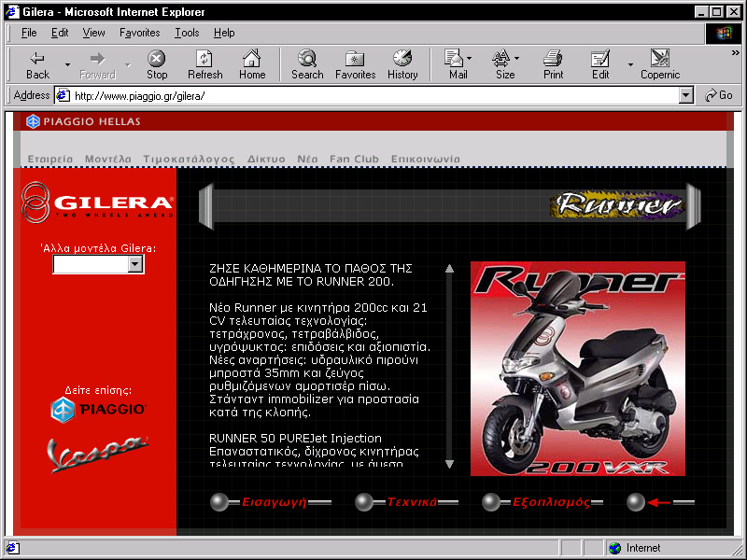The image size is (747, 560).
Task: Stop loading the page
Action: [157, 64]
